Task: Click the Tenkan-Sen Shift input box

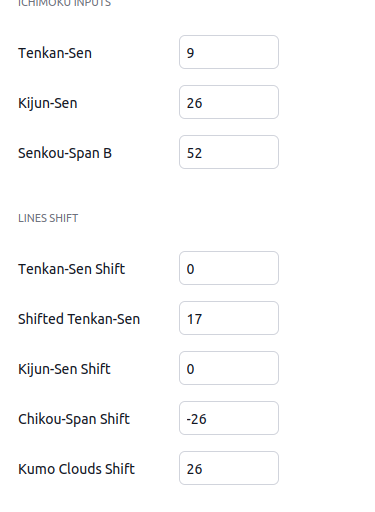Action: [x=229, y=268]
